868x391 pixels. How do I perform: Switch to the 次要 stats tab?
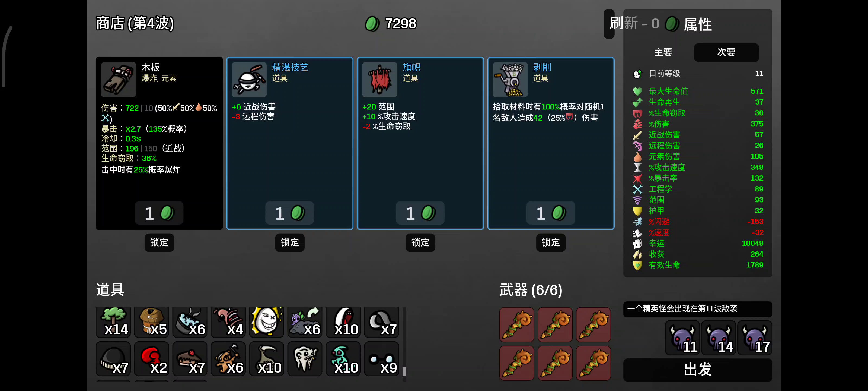tap(726, 52)
